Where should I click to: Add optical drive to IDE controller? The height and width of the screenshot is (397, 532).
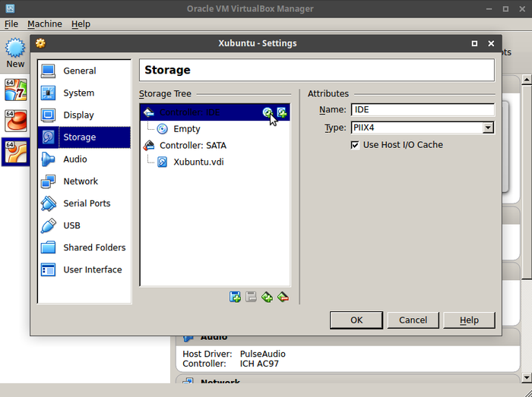(268, 112)
